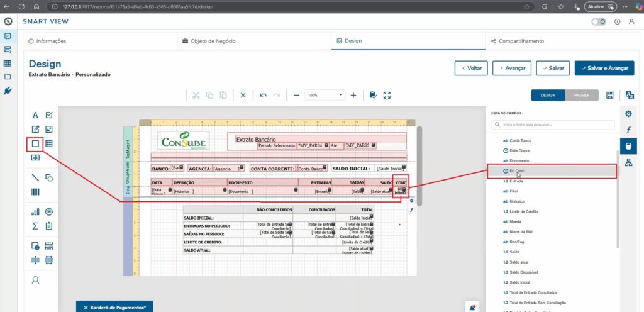Screen dimensions: 644x312
Task: Select the Character Comb tool
Action: 35,158
